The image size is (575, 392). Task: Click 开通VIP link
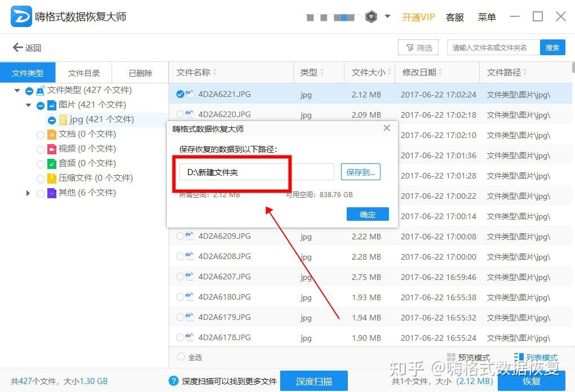(x=418, y=17)
